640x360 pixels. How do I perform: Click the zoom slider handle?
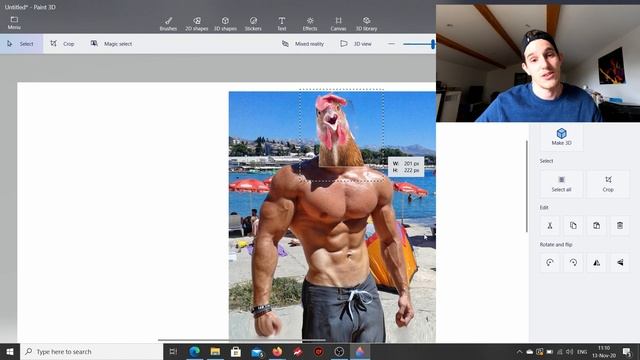pos(433,44)
